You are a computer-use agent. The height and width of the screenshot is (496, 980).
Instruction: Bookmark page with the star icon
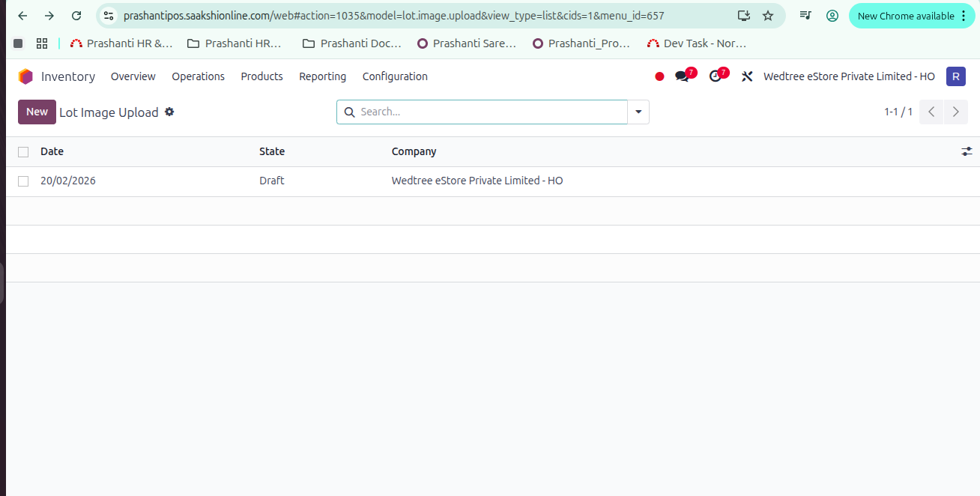tap(768, 16)
